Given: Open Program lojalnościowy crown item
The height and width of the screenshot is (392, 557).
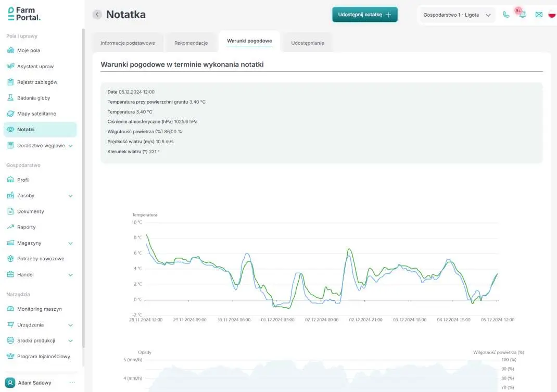Looking at the screenshot, I should click(x=43, y=357).
